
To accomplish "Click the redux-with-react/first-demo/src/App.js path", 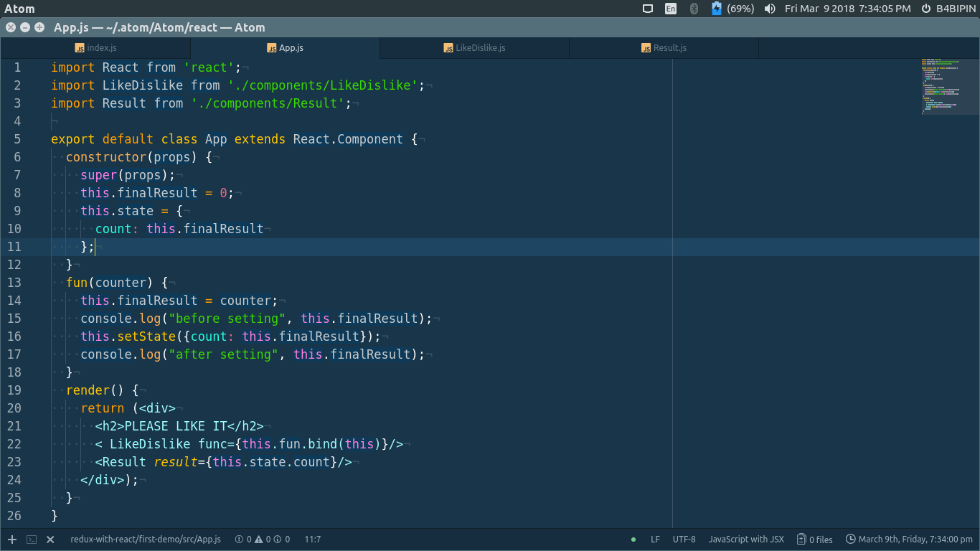I will (145, 539).
